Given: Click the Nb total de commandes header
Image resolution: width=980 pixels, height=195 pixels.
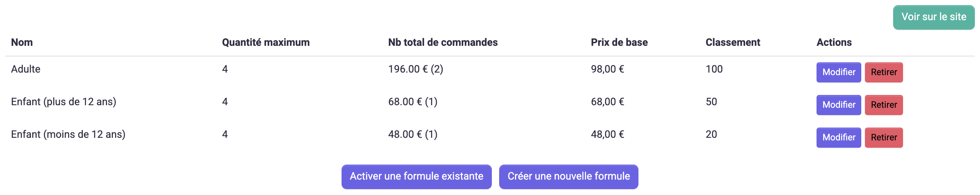Looking at the screenshot, I should pyautogui.click(x=442, y=42).
